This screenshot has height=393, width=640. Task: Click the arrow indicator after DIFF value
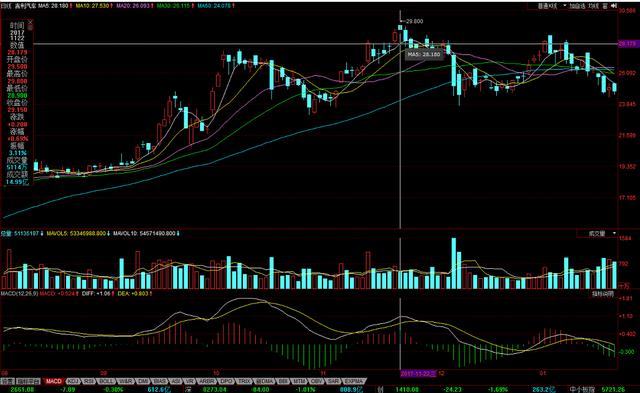114,293
